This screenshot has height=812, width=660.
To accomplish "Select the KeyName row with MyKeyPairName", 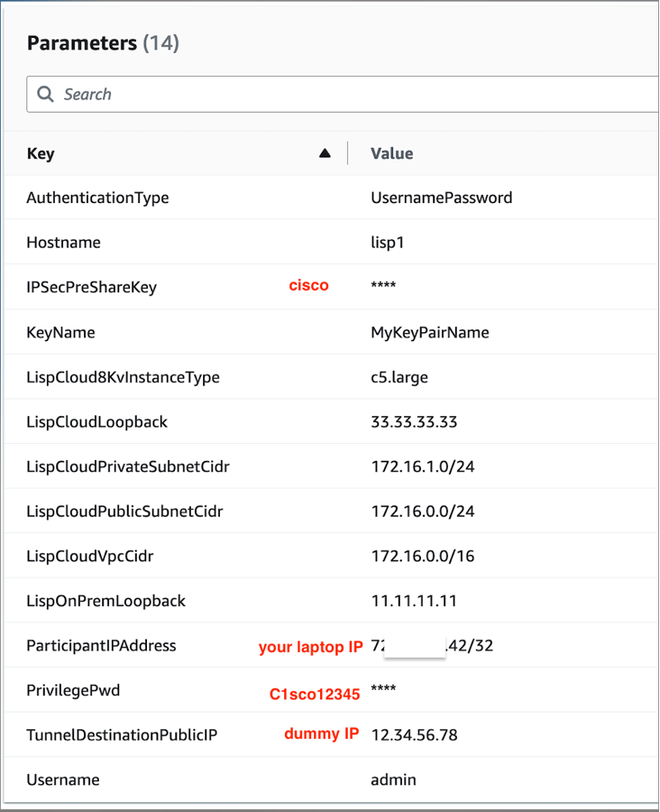I will click(270, 332).
